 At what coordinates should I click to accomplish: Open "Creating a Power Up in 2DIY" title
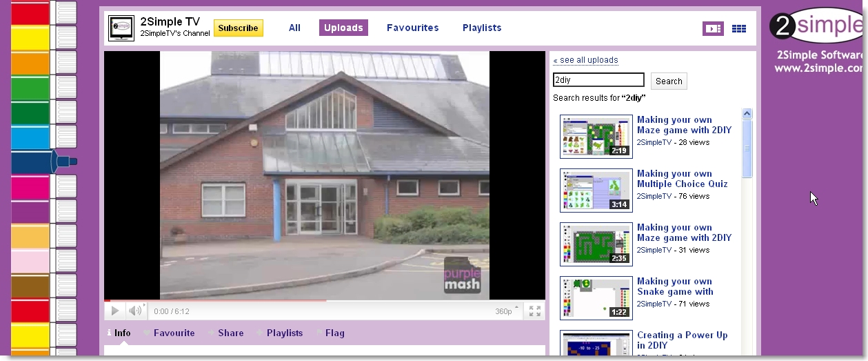pyautogui.click(x=683, y=340)
